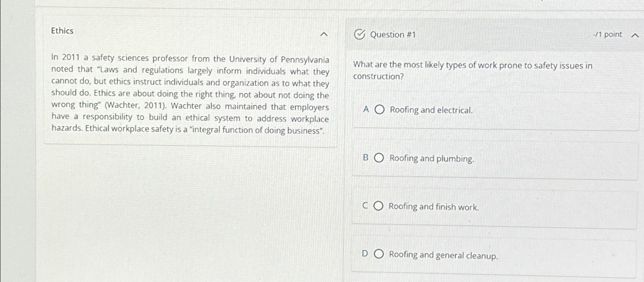Click option label letter D
The image size is (644, 282).
coord(365,255)
